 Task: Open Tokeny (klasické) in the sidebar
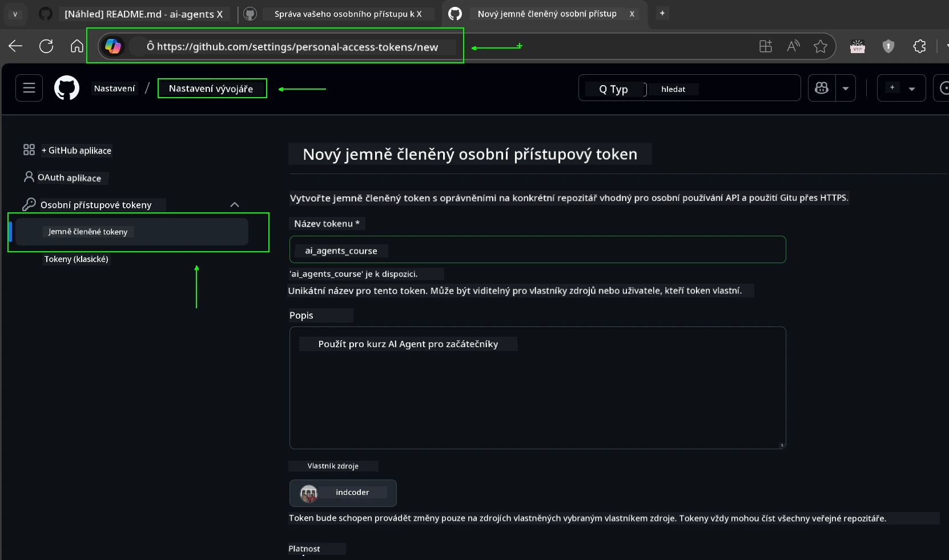pos(77,259)
